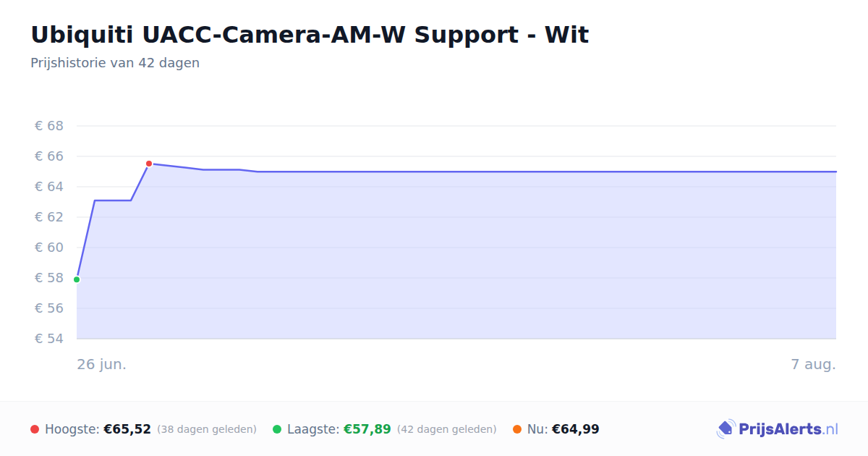This screenshot has height=456, width=868.
Task: Click the 42 dagen geleden note
Action: click(x=447, y=429)
